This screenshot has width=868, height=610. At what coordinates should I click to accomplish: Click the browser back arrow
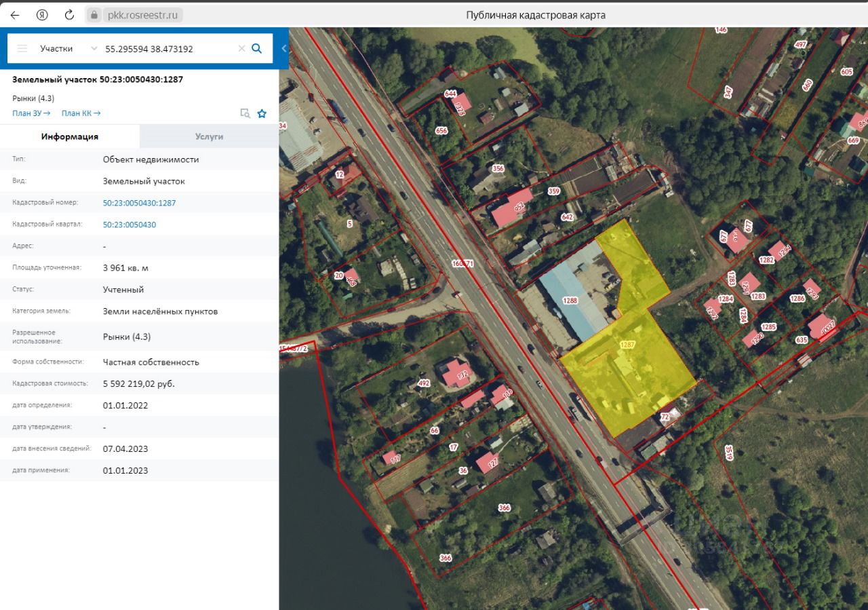(15, 15)
